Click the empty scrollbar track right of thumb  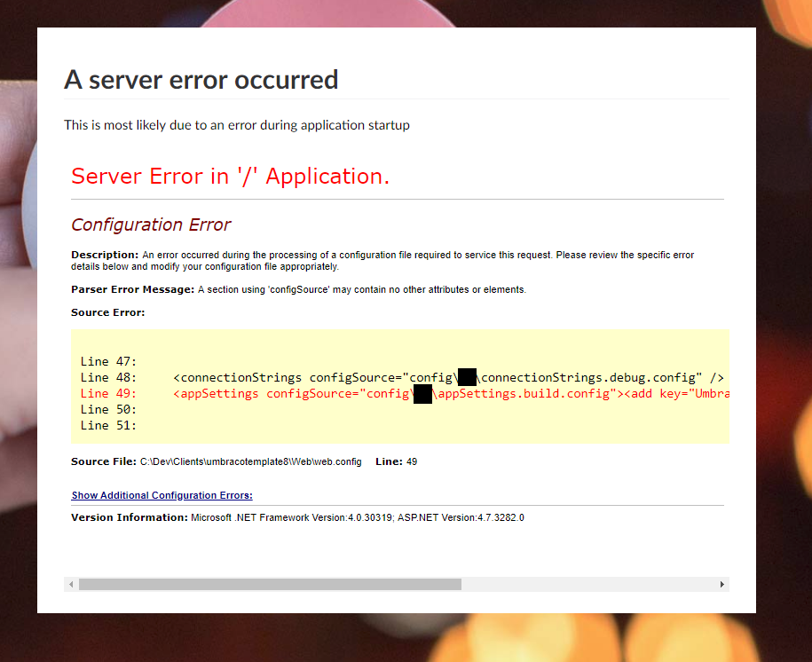588,584
